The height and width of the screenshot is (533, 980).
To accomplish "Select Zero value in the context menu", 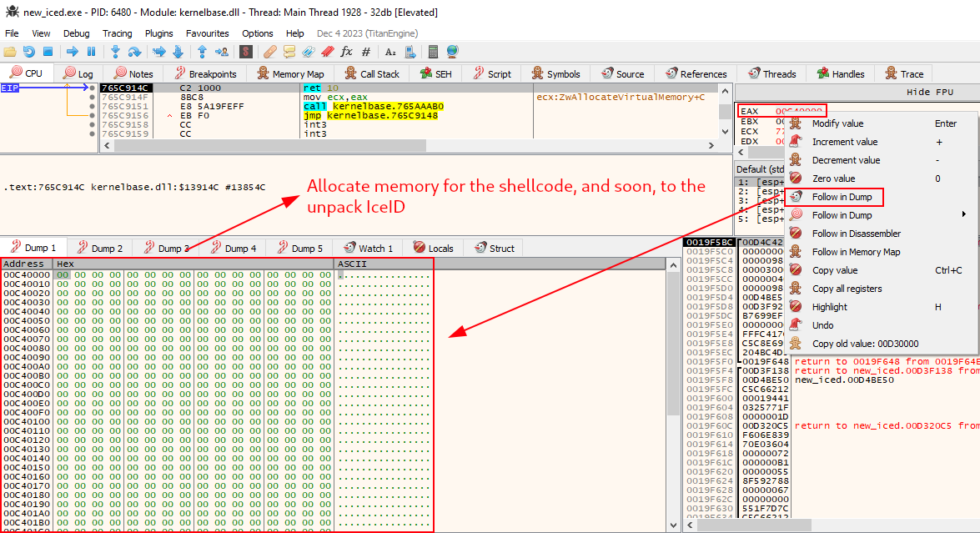I will pyautogui.click(x=834, y=178).
